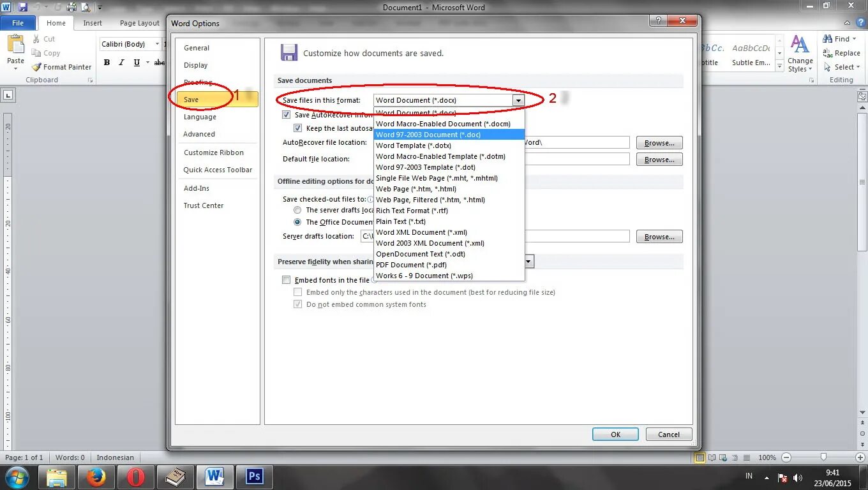Open the Insert ribbon tab
This screenshot has height=490, width=868.
tap(93, 23)
